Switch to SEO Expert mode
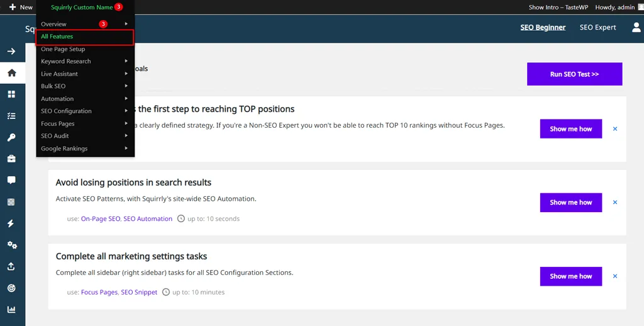The height and width of the screenshot is (326, 644). tap(597, 28)
